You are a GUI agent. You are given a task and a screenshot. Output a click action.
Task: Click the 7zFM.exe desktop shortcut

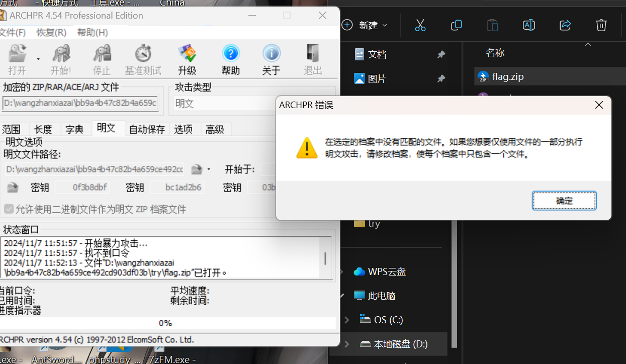coord(172,360)
